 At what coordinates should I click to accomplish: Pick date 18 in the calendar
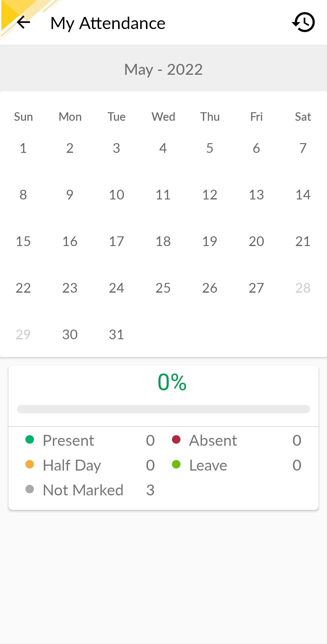163,241
